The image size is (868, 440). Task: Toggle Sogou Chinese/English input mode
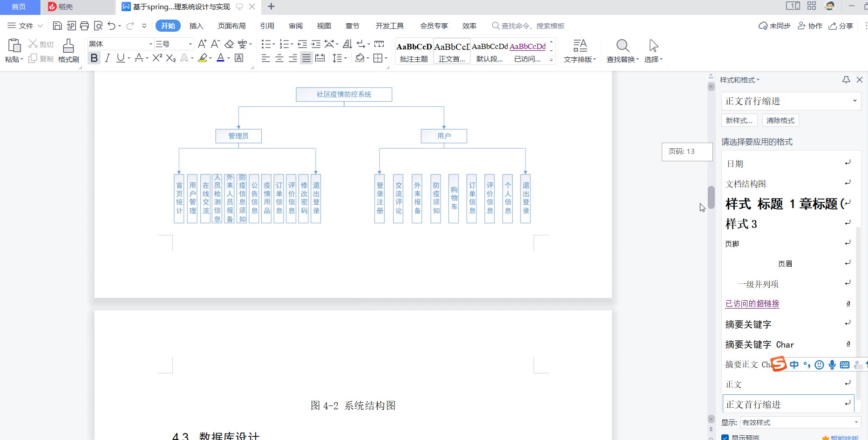tap(794, 365)
